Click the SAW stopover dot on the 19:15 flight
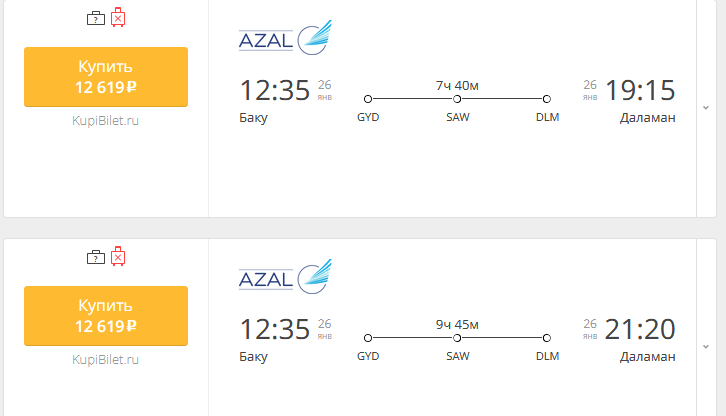This screenshot has height=416, width=726. coord(457,99)
